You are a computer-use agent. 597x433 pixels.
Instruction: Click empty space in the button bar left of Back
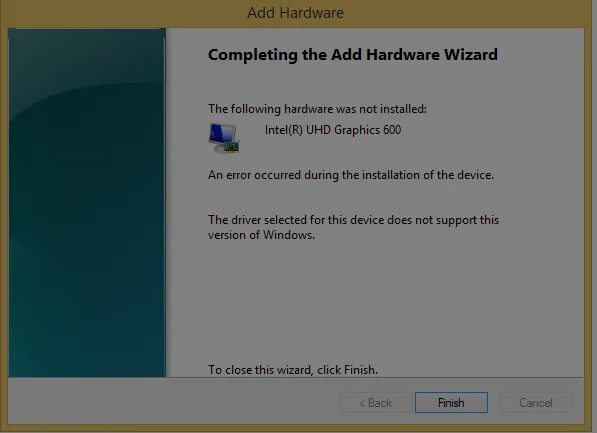point(171,402)
